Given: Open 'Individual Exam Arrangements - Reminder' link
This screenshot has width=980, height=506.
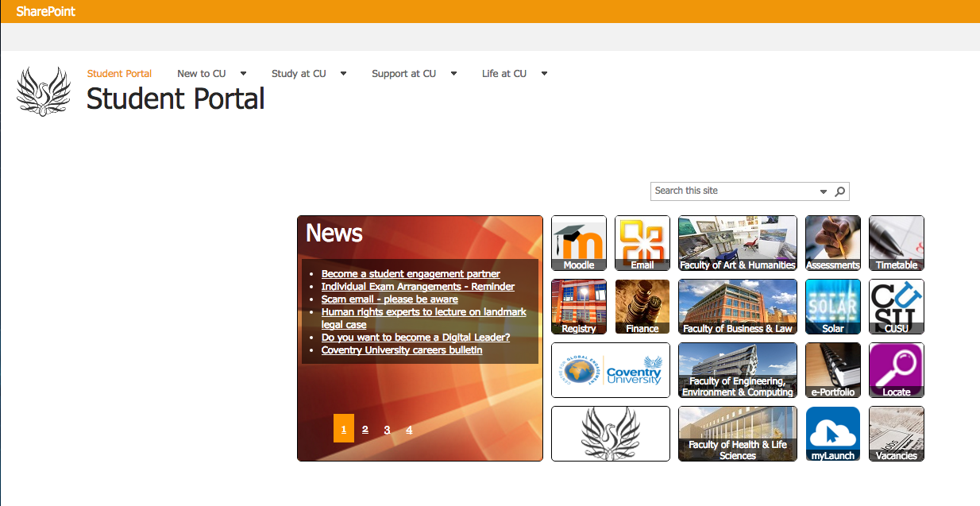Looking at the screenshot, I should [x=418, y=287].
